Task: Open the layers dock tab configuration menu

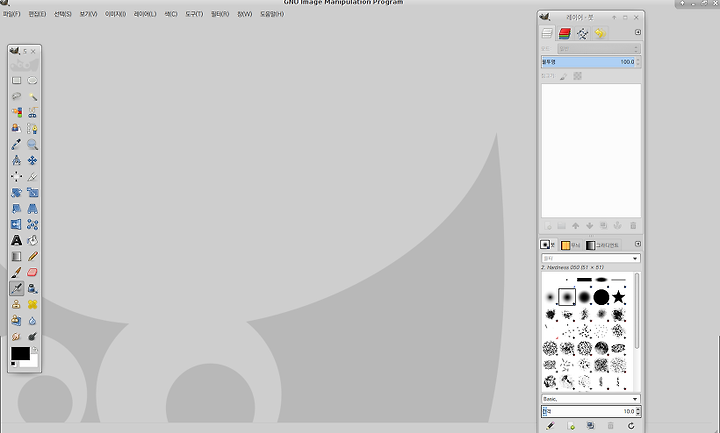Action: [x=638, y=32]
